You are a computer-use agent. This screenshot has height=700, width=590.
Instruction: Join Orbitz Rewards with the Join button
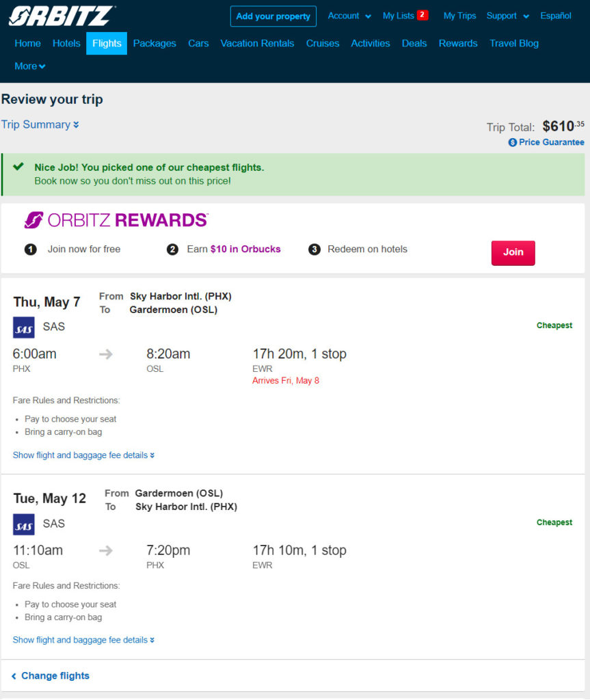(x=513, y=253)
